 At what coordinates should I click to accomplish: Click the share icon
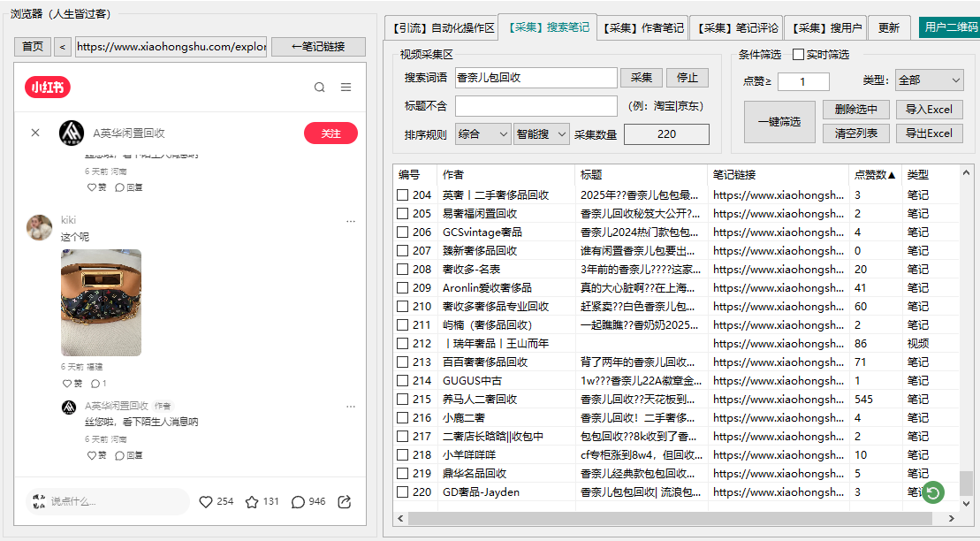coord(345,501)
